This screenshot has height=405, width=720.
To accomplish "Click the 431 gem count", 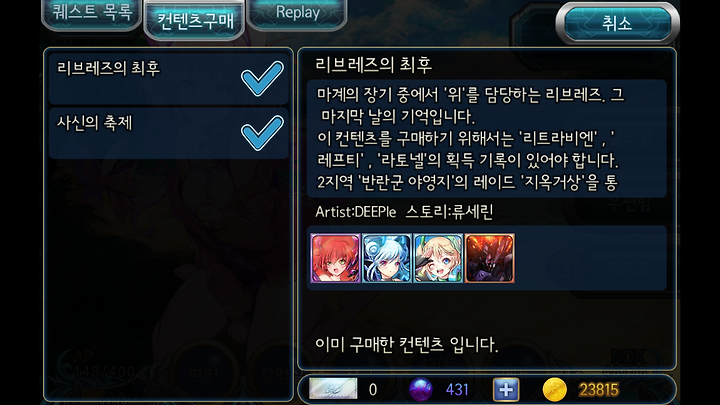I will pos(457,390).
